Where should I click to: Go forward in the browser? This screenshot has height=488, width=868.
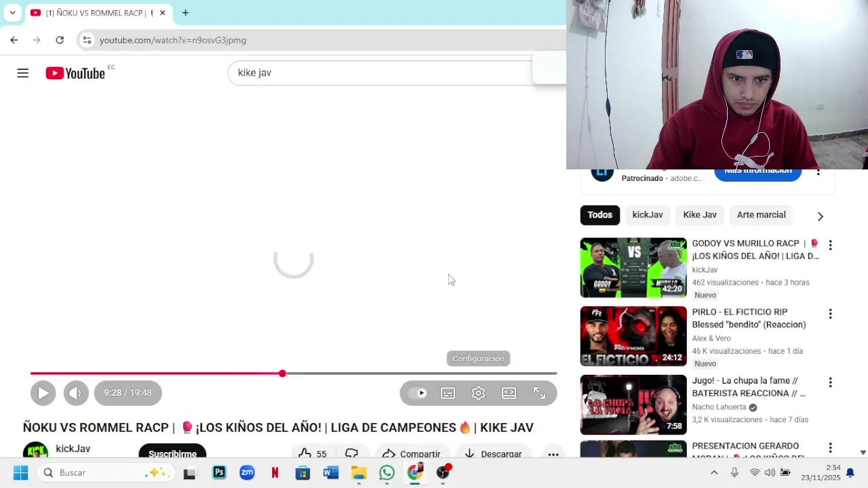point(37,40)
